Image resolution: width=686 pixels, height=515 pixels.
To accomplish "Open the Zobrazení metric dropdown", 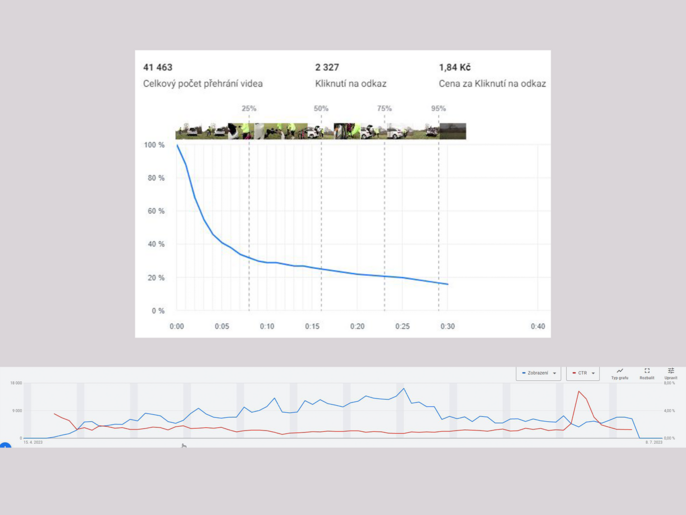I will point(538,373).
